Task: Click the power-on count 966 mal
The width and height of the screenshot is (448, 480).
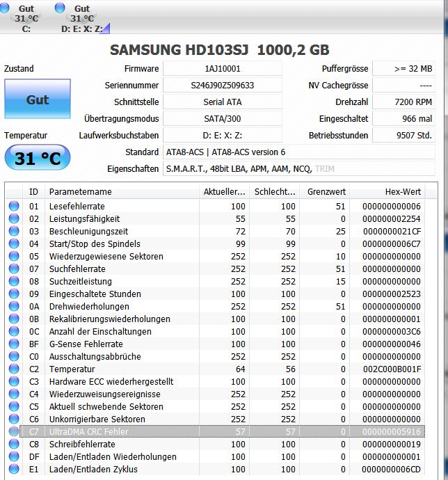Action: click(403, 118)
